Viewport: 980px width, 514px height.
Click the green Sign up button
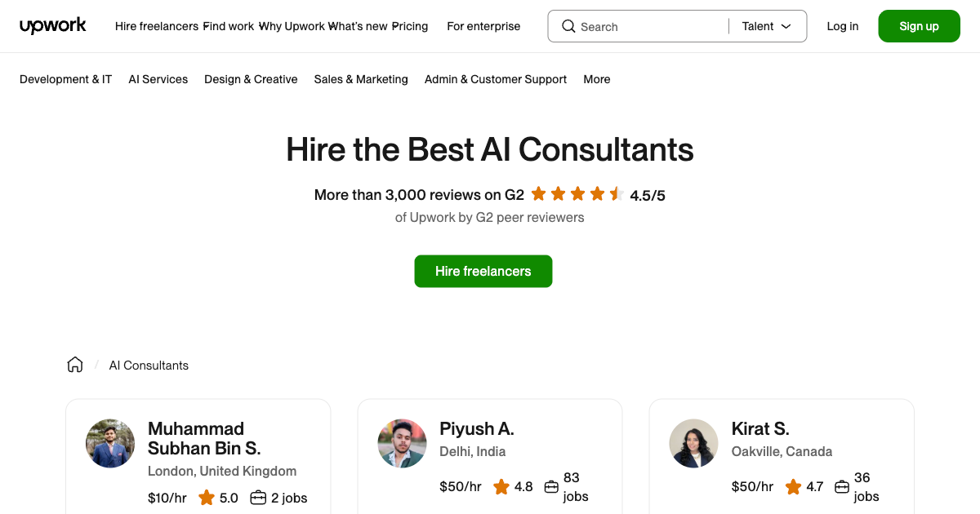919,25
